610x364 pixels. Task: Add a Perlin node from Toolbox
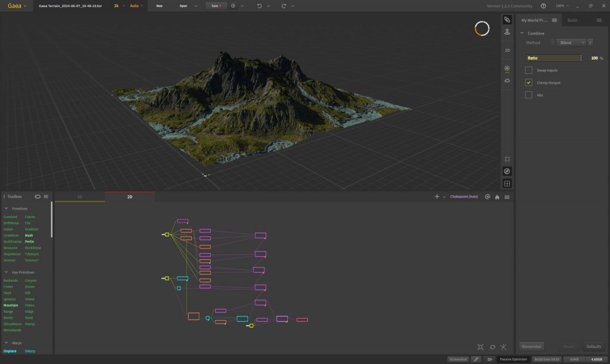tap(30, 241)
